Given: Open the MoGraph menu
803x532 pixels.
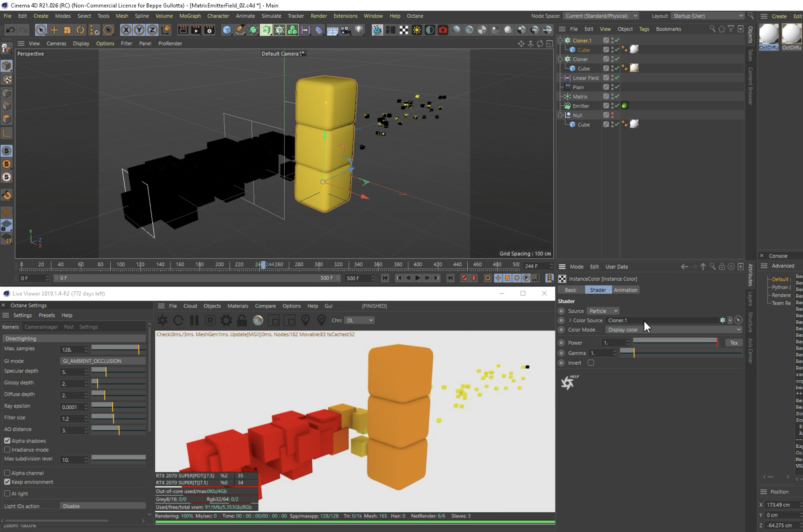Looking at the screenshot, I should click(x=190, y=16).
